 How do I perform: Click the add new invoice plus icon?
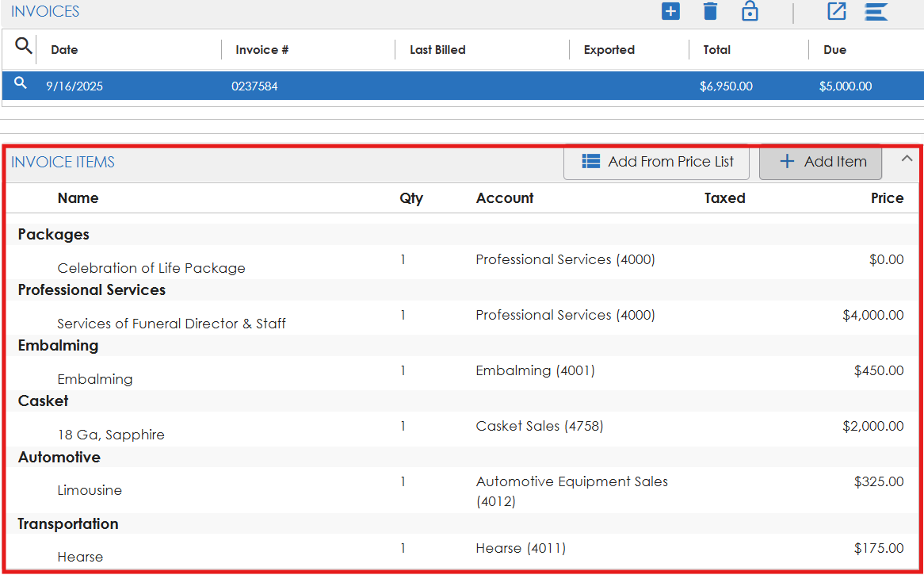pos(670,12)
